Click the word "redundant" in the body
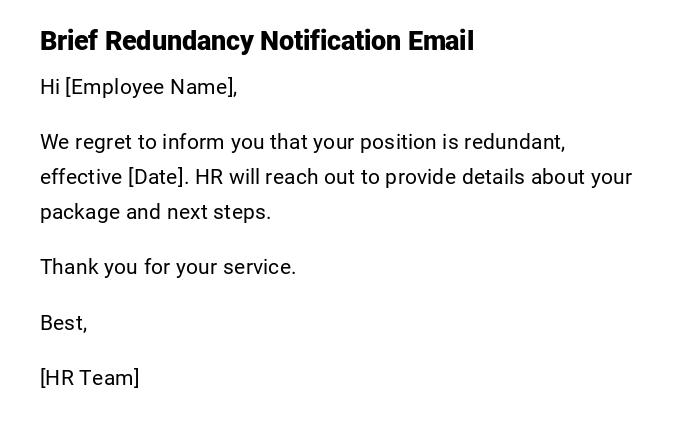Image resolution: width=700 pixels, height=440 pixels. [520, 142]
